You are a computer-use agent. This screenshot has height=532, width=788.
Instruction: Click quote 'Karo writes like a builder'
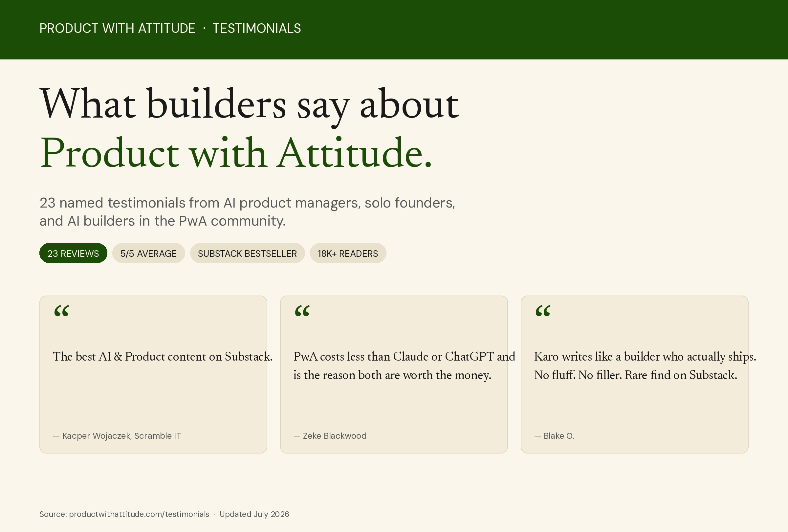pyautogui.click(x=645, y=366)
